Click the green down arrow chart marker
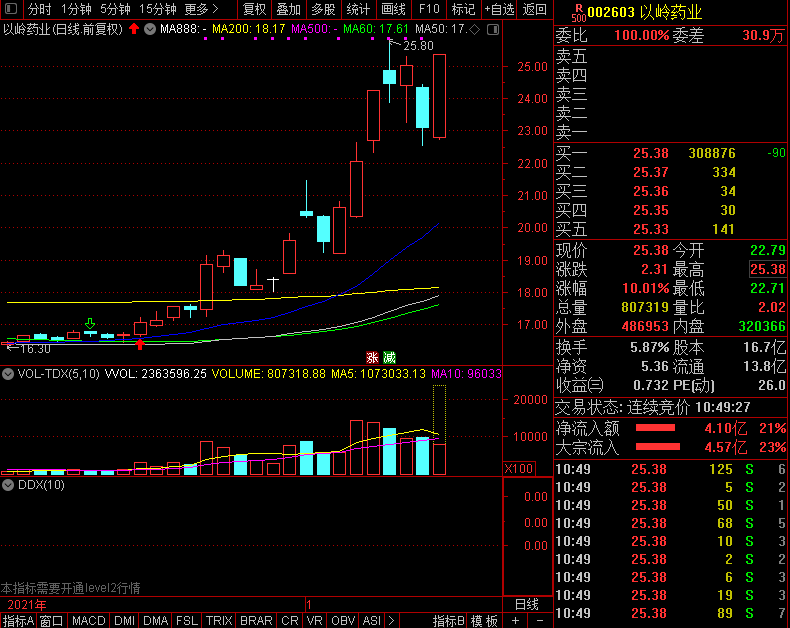790x628 pixels. tap(90, 324)
